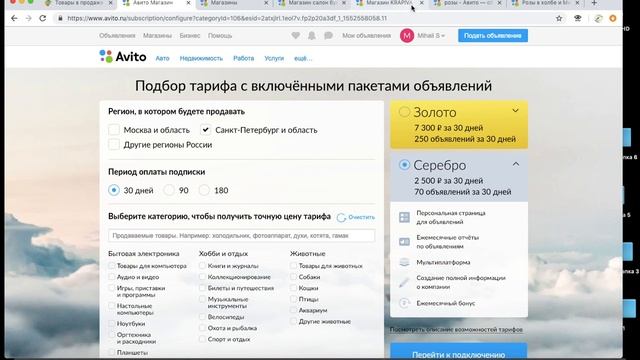Screen dimensions: 640x360
Task: Open the Недвижимость category link
Action: [x=201, y=58]
